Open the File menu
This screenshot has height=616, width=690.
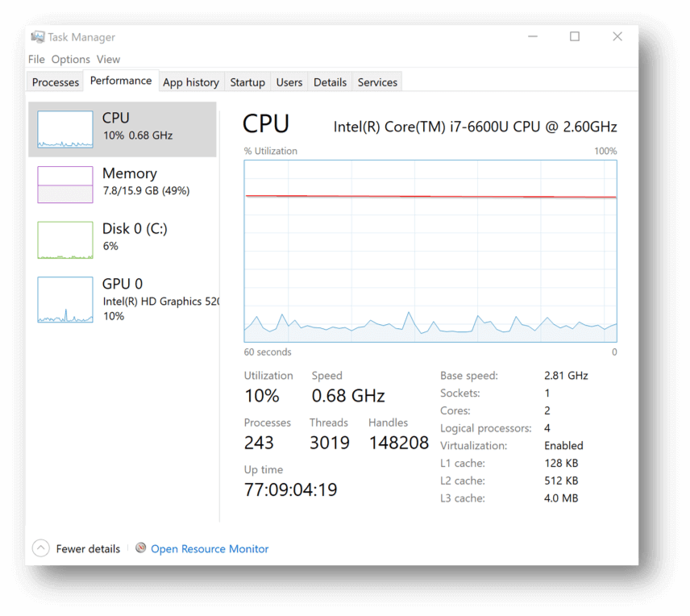point(36,59)
